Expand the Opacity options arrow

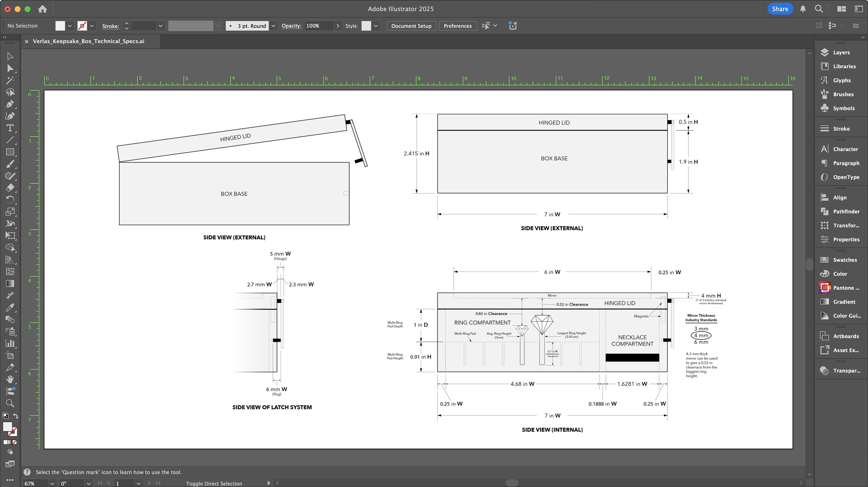point(338,26)
